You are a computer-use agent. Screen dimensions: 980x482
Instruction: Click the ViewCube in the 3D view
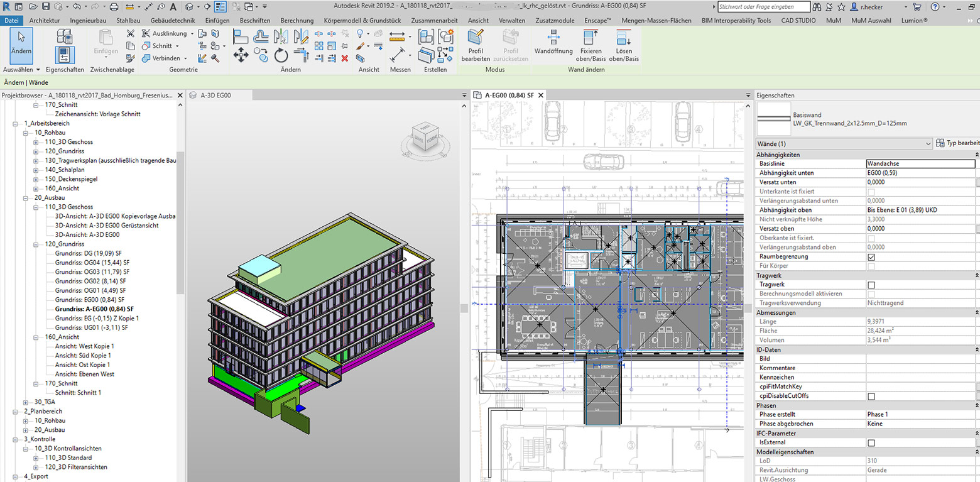(425, 137)
